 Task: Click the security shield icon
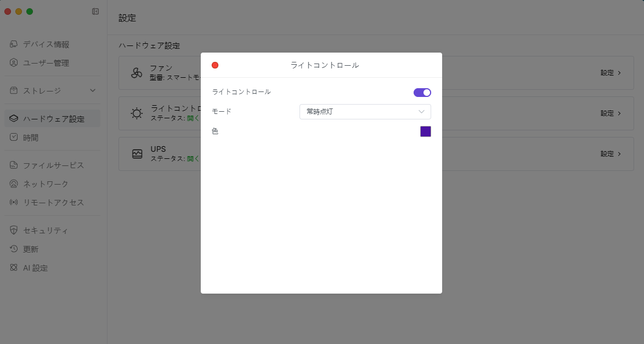click(x=14, y=231)
